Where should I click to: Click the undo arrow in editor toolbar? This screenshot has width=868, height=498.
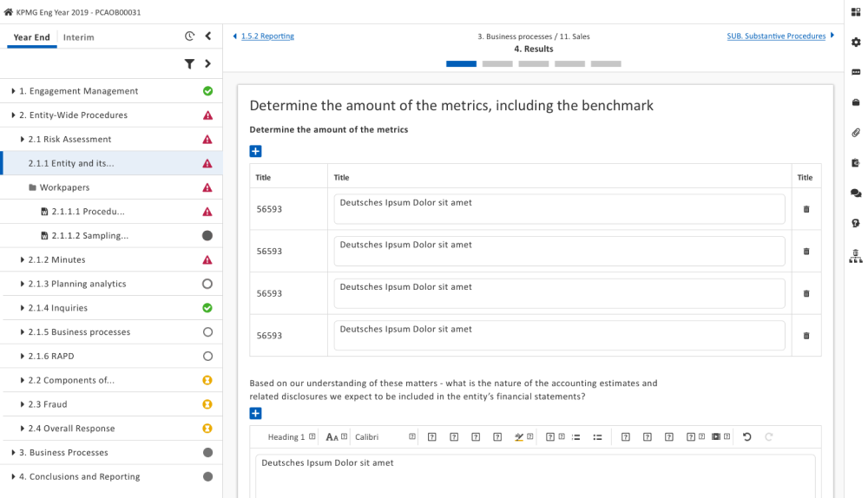tap(747, 437)
